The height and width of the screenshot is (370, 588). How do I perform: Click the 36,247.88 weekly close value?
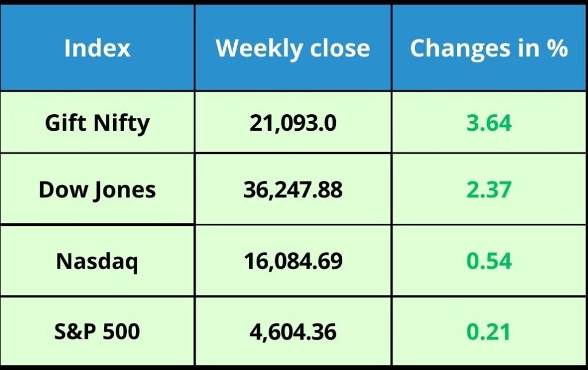[293, 190]
